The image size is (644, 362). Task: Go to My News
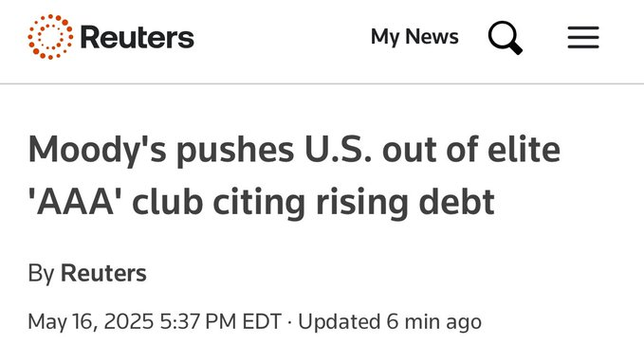[414, 37]
